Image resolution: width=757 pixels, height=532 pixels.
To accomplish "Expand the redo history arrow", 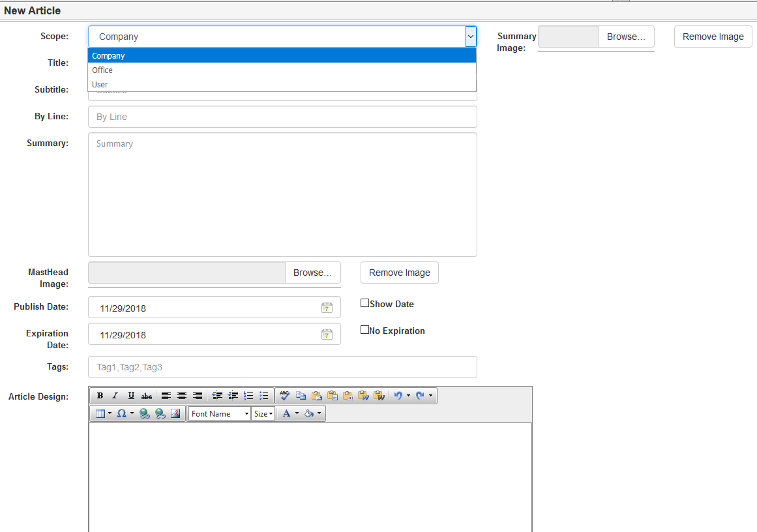I will click(430, 396).
